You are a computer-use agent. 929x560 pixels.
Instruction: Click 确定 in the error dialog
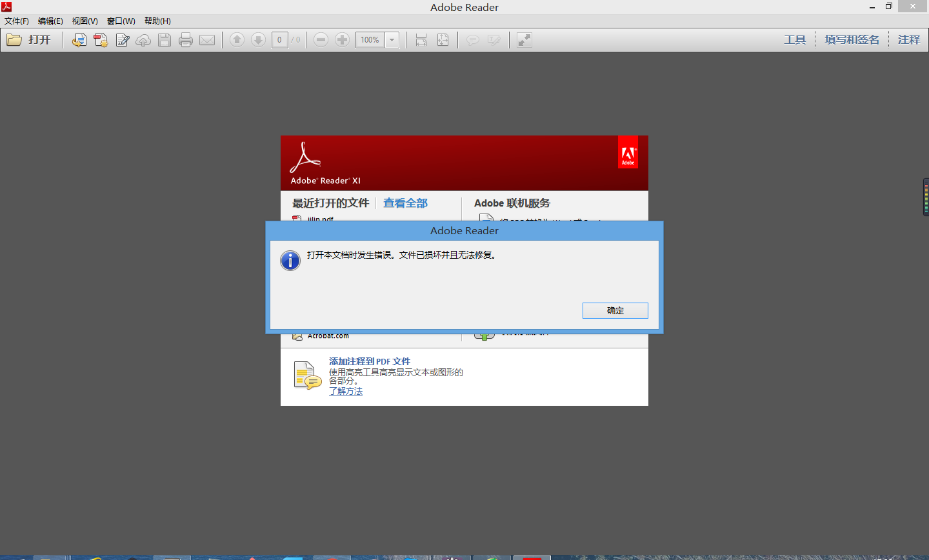coord(615,310)
